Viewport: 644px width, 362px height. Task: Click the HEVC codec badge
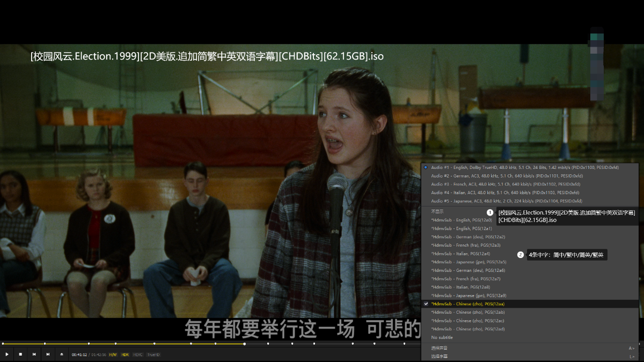coord(138,354)
